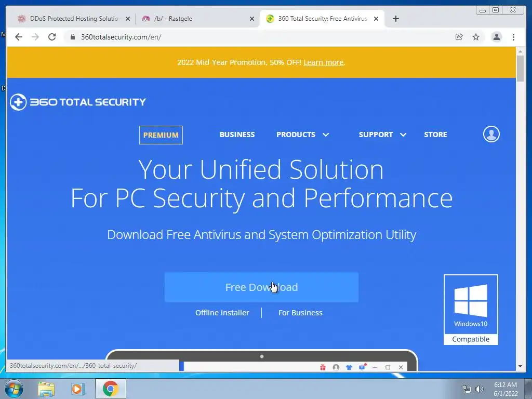This screenshot has width=532, height=399.
Task: Click the Show desktop strip on the taskbar
Action: [528, 389]
